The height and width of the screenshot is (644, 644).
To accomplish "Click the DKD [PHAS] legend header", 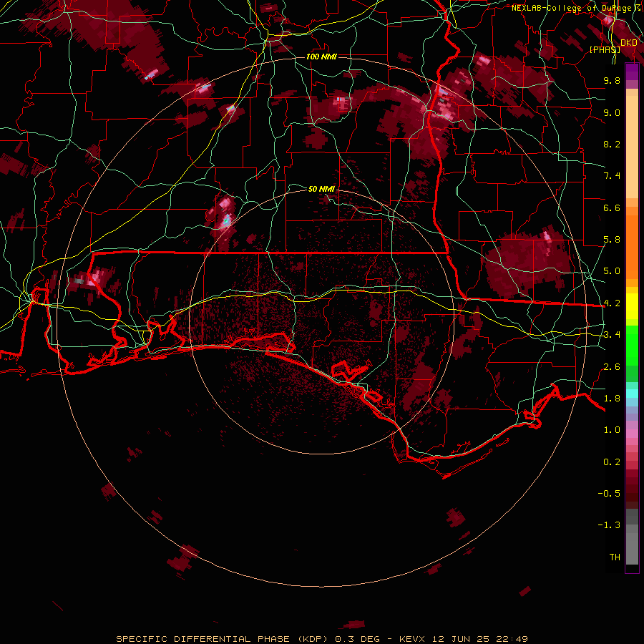I will tap(613, 46).
